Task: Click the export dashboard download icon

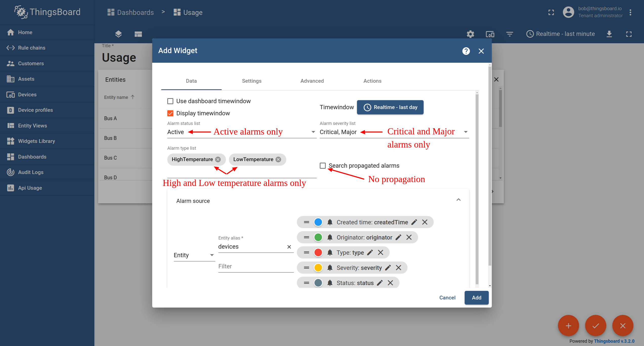Action: click(x=609, y=34)
